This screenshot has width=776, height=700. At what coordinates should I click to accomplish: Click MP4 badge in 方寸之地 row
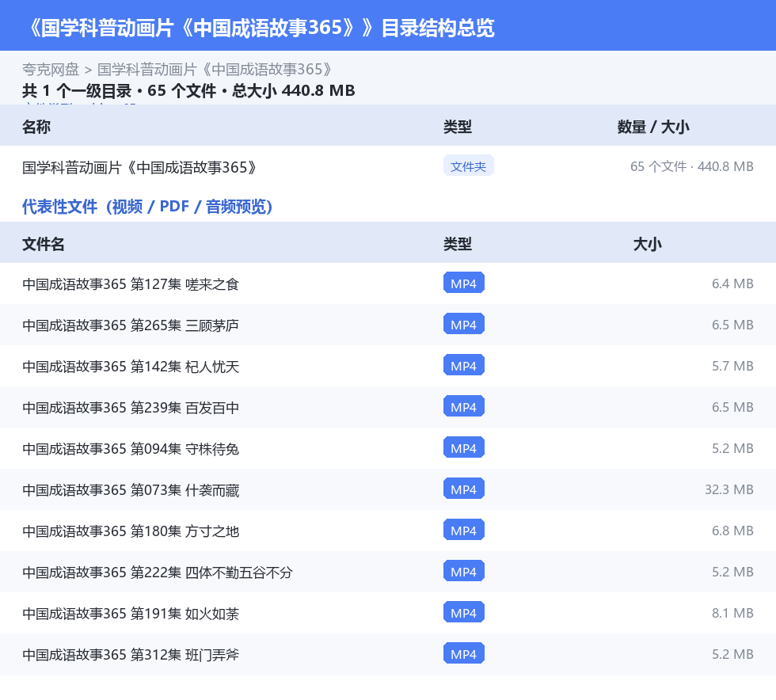pos(464,530)
